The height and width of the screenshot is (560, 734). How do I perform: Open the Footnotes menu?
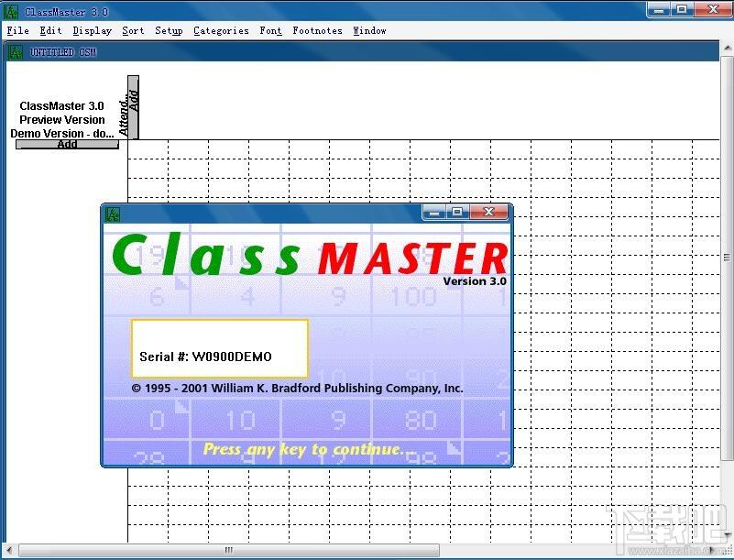[x=317, y=31]
